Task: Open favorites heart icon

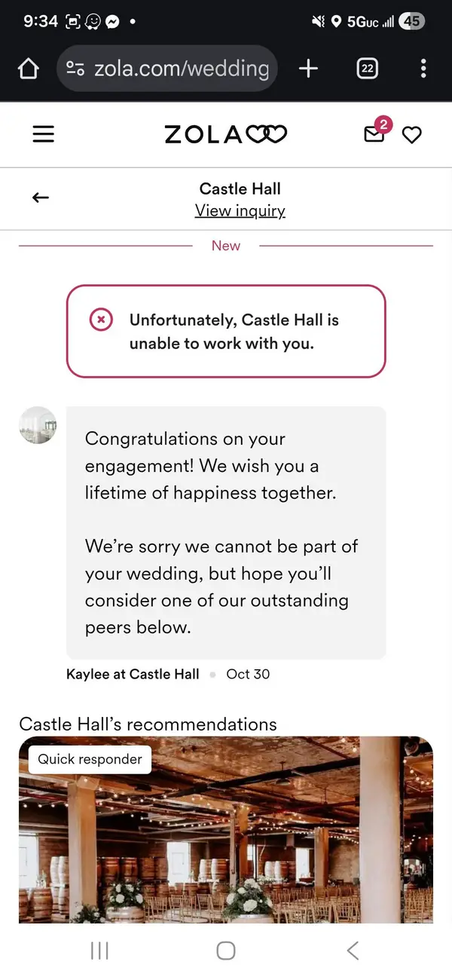Action: [x=411, y=135]
